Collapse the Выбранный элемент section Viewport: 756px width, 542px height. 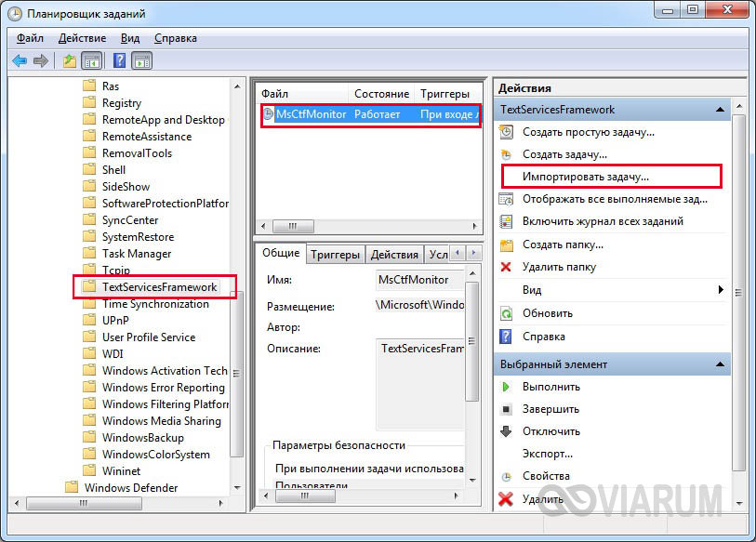pyautogui.click(x=720, y=364)
